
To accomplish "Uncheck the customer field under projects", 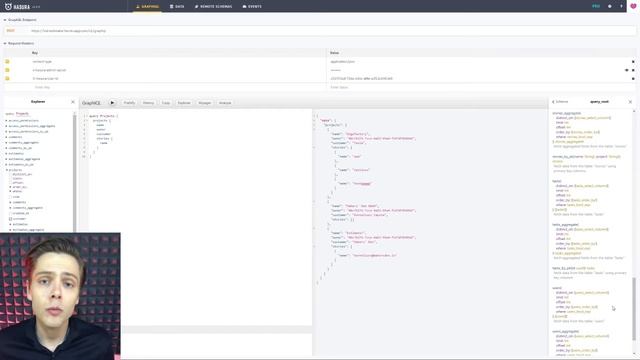I will pyautogui.click(x=11, y=219).
